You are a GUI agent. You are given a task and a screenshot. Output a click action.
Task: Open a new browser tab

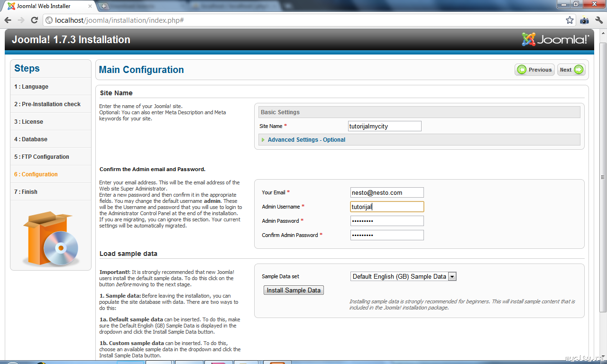coord(104,6)
